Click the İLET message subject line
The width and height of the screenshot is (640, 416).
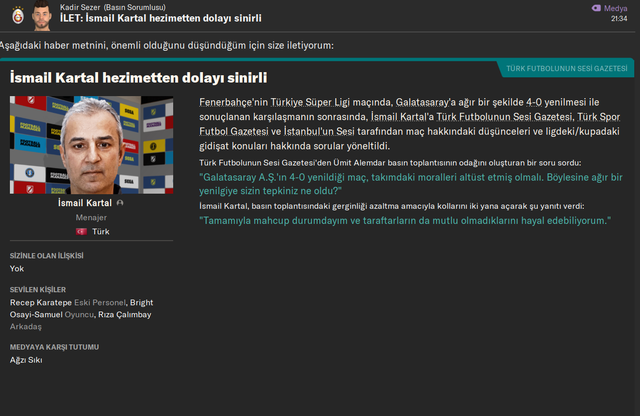161,18
